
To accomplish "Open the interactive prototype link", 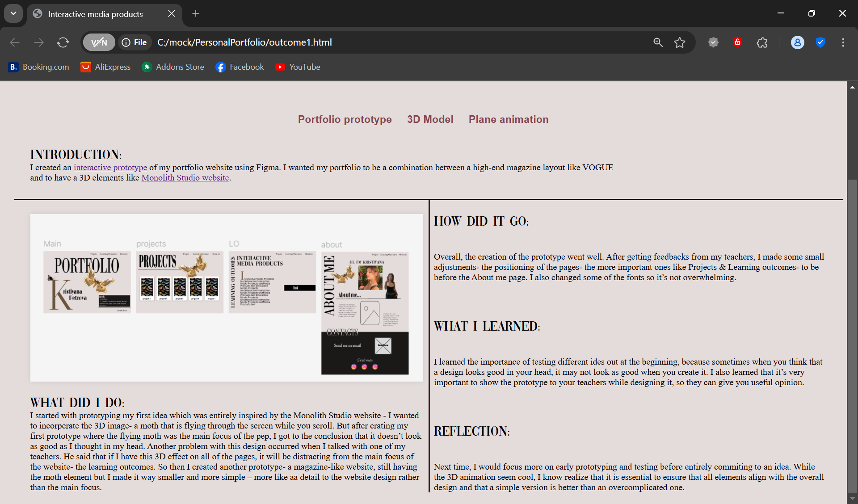I will (110, 168).
